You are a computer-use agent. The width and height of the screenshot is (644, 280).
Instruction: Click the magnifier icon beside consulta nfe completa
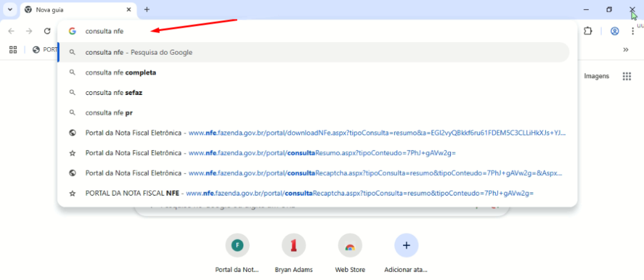tap(72, 72)
